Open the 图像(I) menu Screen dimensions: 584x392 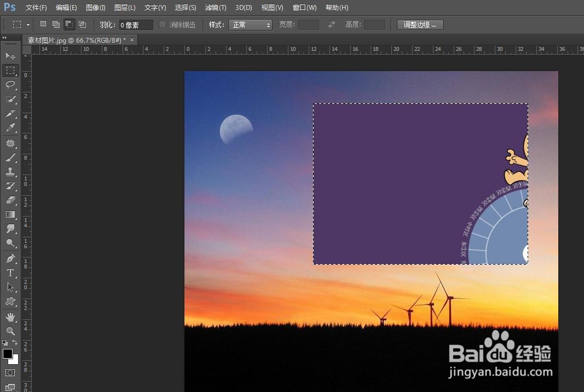(x=95, y=8)
